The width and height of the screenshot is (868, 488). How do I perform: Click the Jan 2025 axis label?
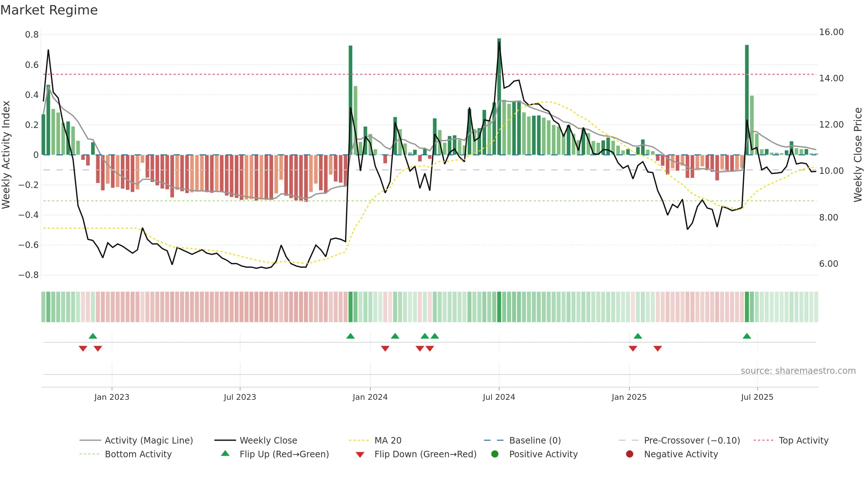[x=629, y=397]
